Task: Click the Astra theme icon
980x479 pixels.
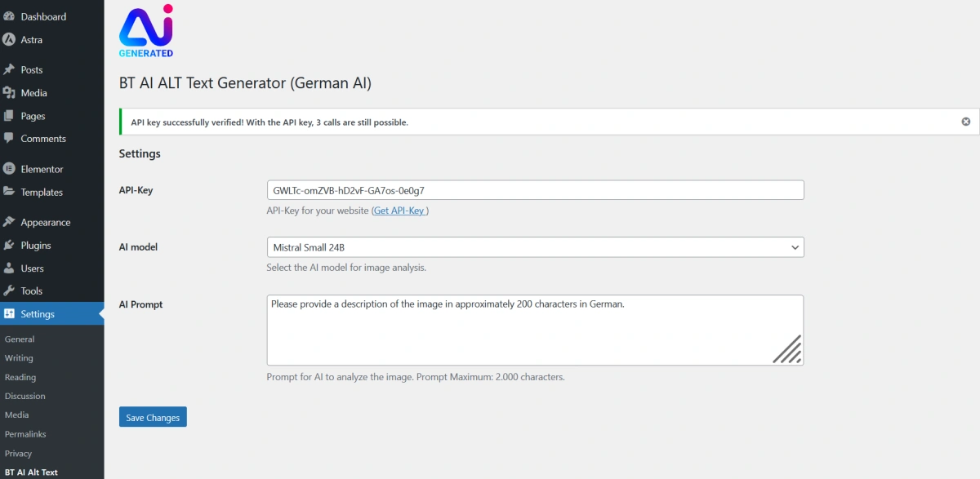Action: tap(11, 39)
